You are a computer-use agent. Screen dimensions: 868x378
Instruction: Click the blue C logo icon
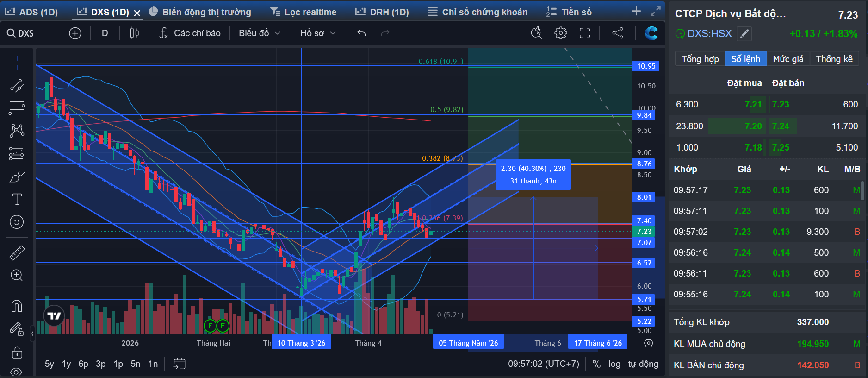point(651,33)
